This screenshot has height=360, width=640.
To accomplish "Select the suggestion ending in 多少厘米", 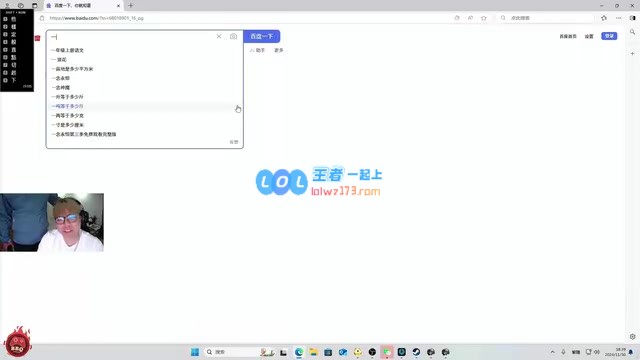I will (68, 125).
